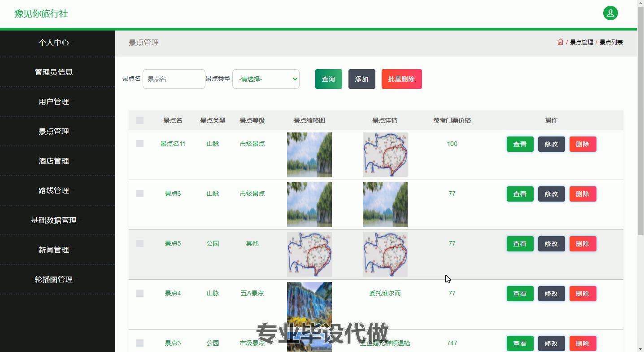644x352 pixels.
Task: Expand the 管理员信息 sidebar menu
Action: pos(57,72)
